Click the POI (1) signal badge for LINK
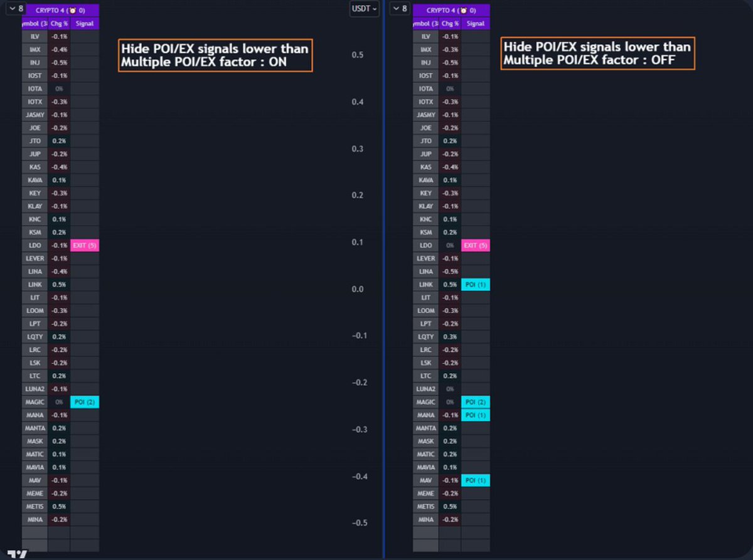Screen dimensions: 753x560 [475, 284]
